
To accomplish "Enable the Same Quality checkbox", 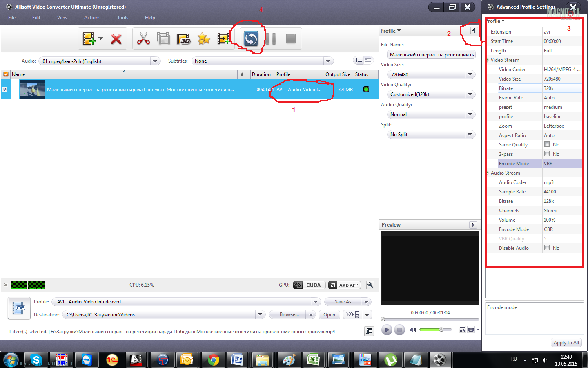I will click(547, 144).
